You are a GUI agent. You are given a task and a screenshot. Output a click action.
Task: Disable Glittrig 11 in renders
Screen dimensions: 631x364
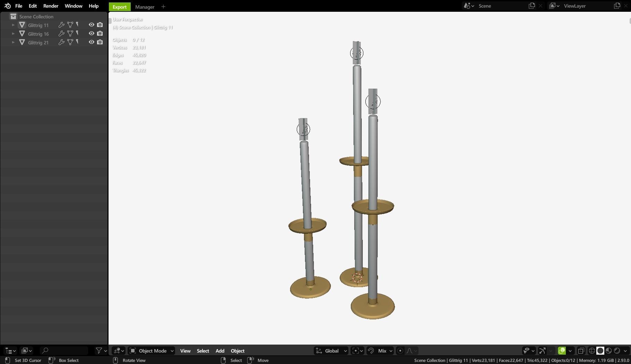pyautogui.click(x=100, y=25)
